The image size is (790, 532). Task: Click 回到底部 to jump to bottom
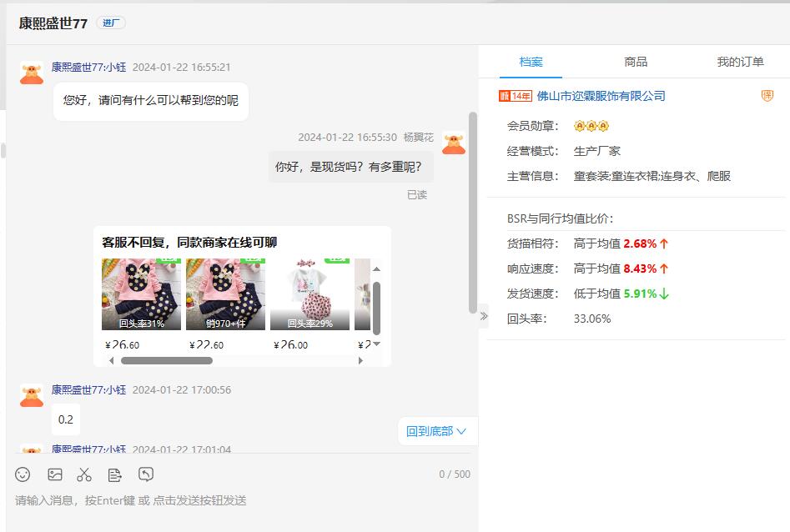pyautogui.click(x=436, y=431)
